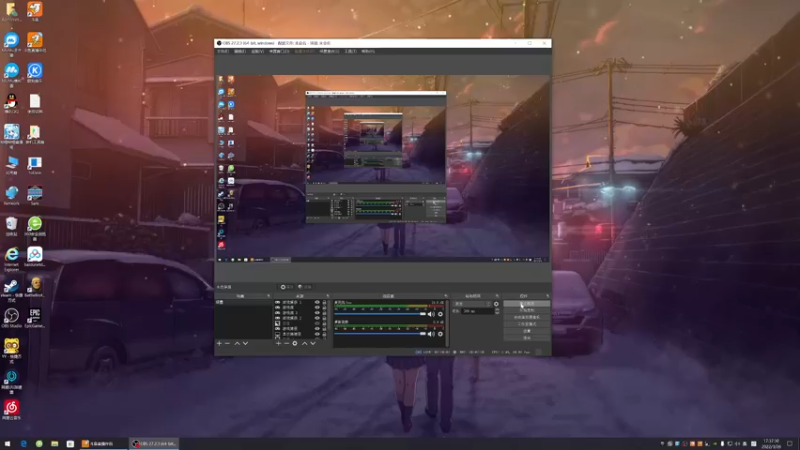800x450 pixels.
Task: Click the OBS preview canvas showing the desktop
Action: click(x=383, y=169)
